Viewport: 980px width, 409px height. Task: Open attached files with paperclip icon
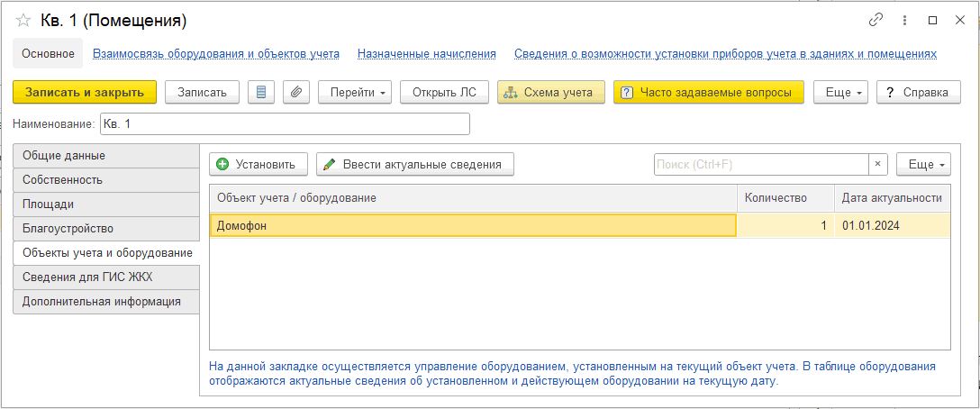296,92
